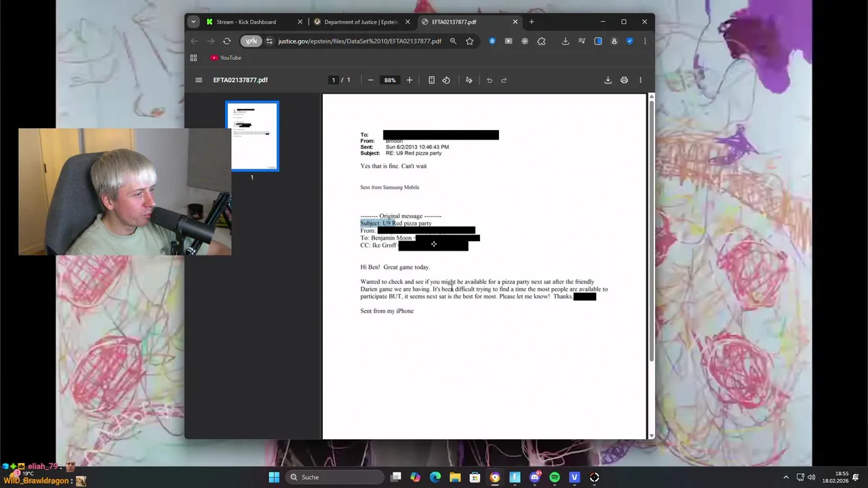
Task: Expand the tab search dropdown arrow
Action: click(x=193, y=22)
